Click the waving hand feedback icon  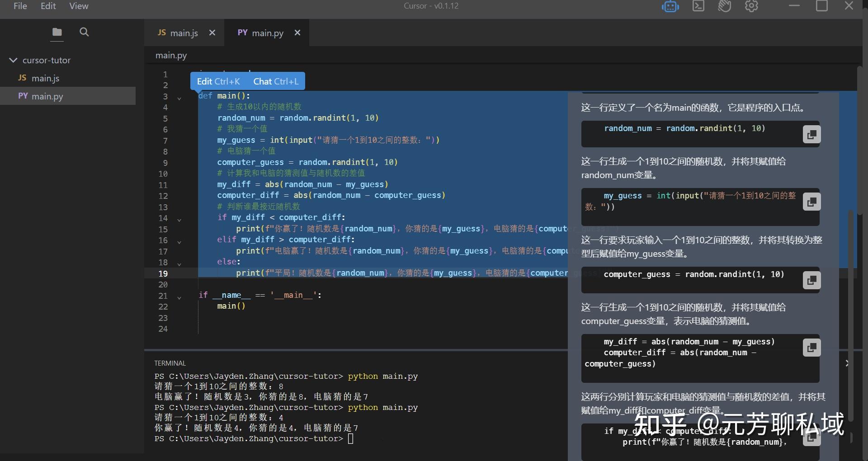pos(725,6)
